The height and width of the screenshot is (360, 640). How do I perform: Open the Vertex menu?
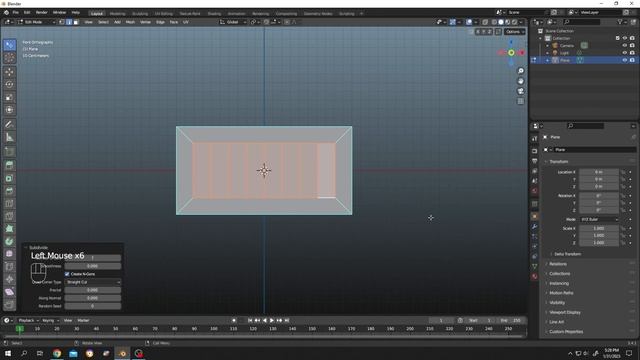[x=146, y=22]
